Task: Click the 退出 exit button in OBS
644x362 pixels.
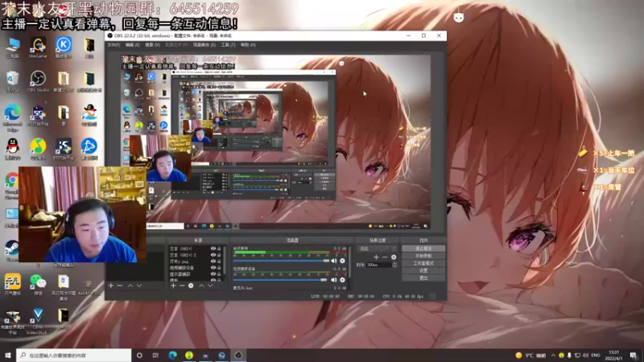Action: point(423,278)
